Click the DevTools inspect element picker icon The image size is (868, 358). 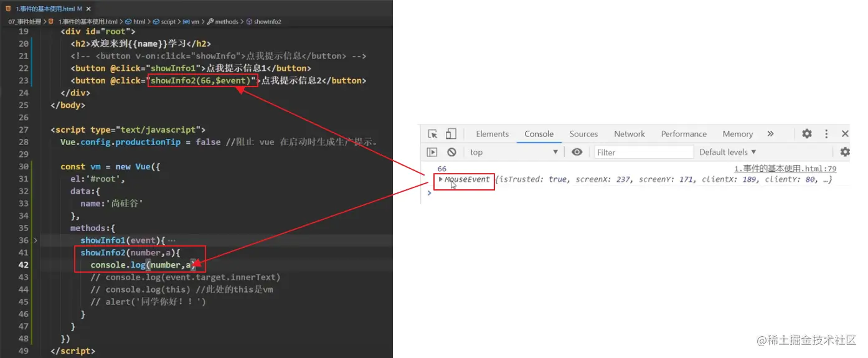tap(433, 134)
